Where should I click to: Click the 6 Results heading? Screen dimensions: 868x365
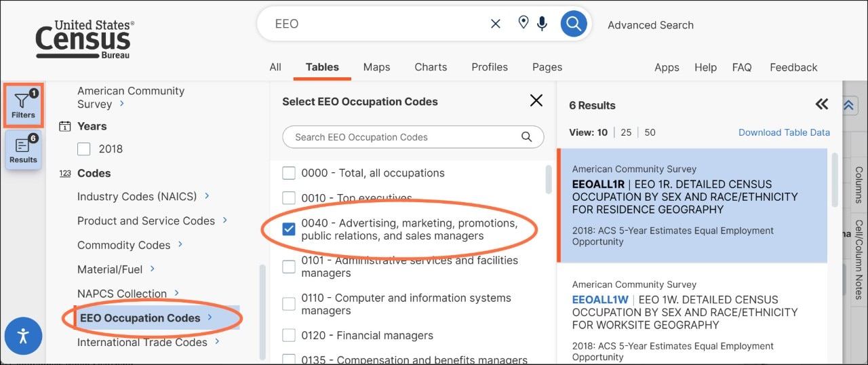coord(592,105)
